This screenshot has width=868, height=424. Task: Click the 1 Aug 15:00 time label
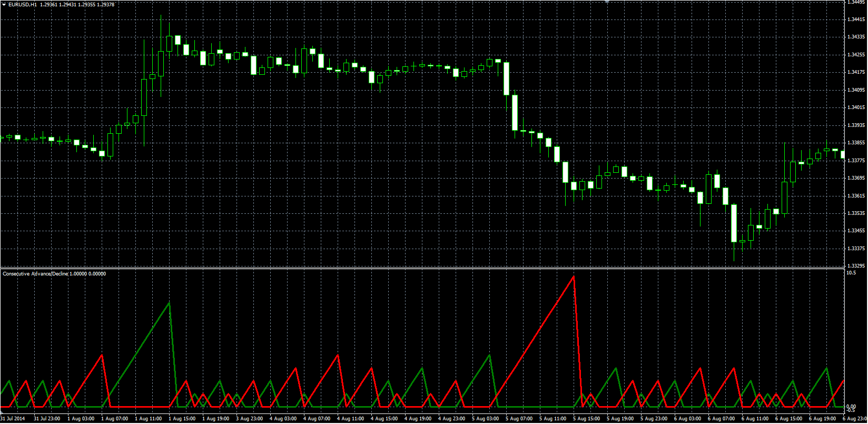pyautogui.click(x=182, y=419)
